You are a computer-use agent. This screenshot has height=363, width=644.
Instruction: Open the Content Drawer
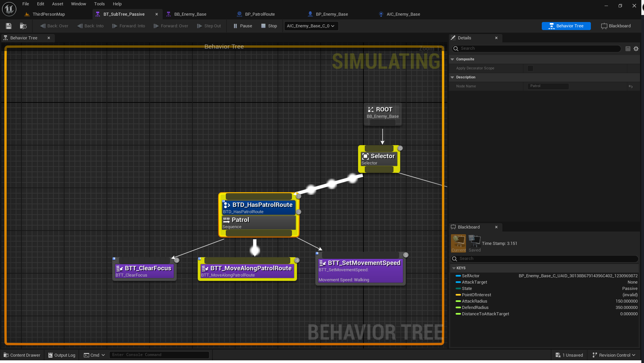[x=22, y=355]
